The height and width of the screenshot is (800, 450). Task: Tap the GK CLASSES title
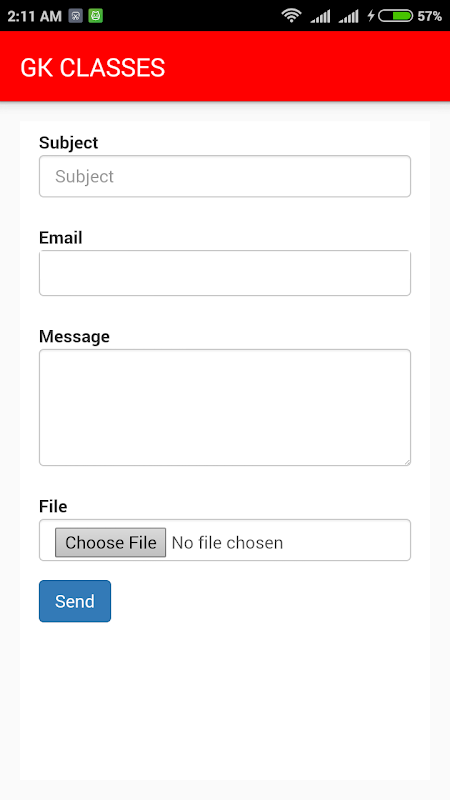[93, 68]
